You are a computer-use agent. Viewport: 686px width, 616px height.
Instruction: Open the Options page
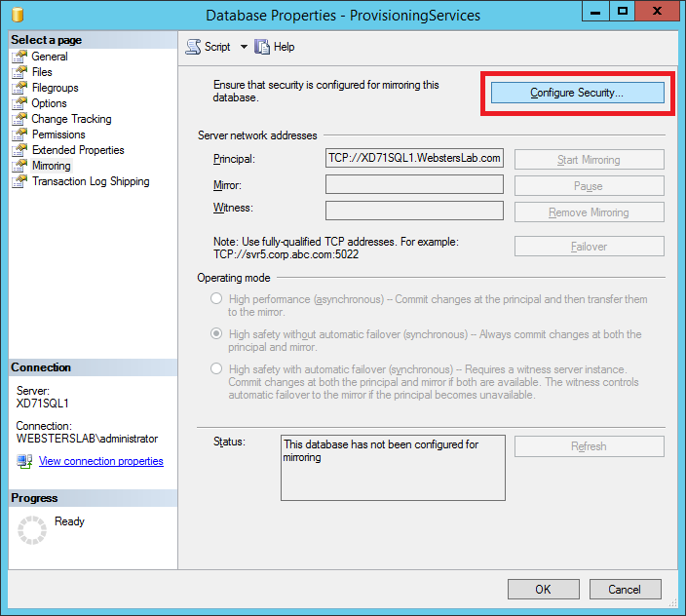tap(49, 103)
